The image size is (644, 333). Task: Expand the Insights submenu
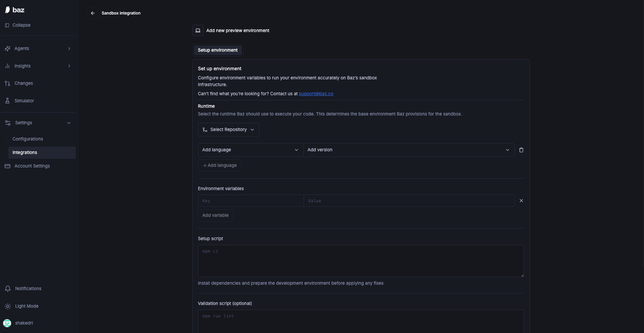pos(69,66)
